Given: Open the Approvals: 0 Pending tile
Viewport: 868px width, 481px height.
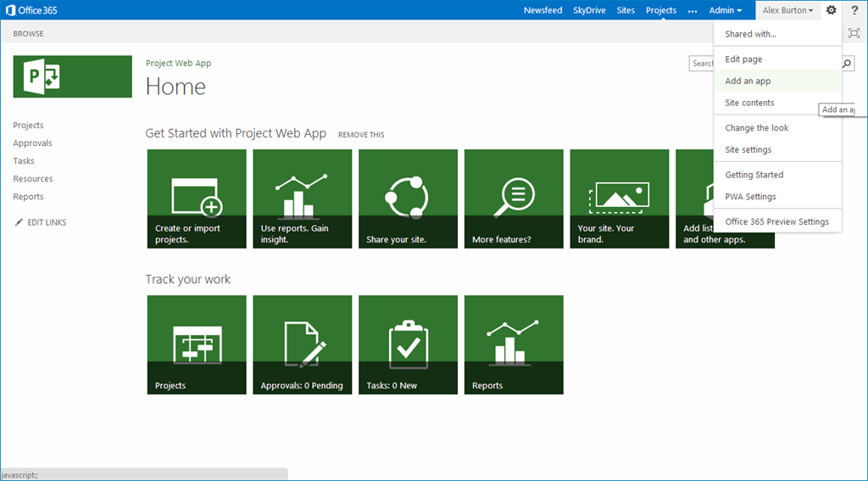Looking at the screenshot, I should pos(303,344).
